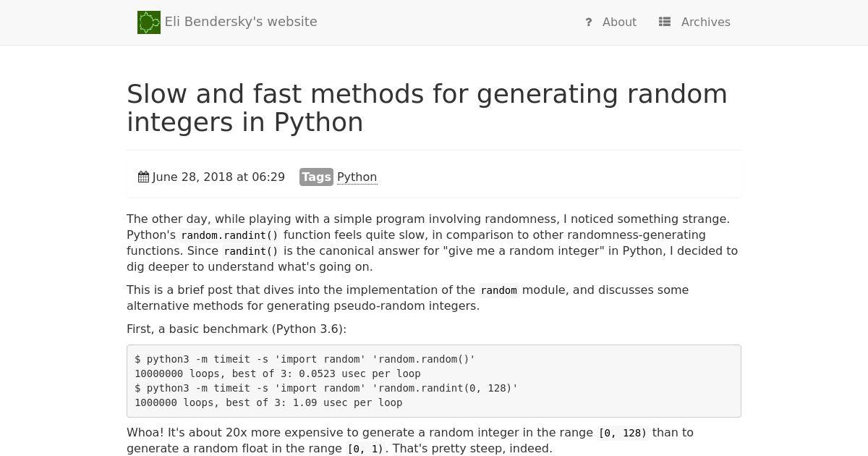Click the list icon beside Archives
The height and width of the screenshot is (456, 868).
(x=665, y=22)
